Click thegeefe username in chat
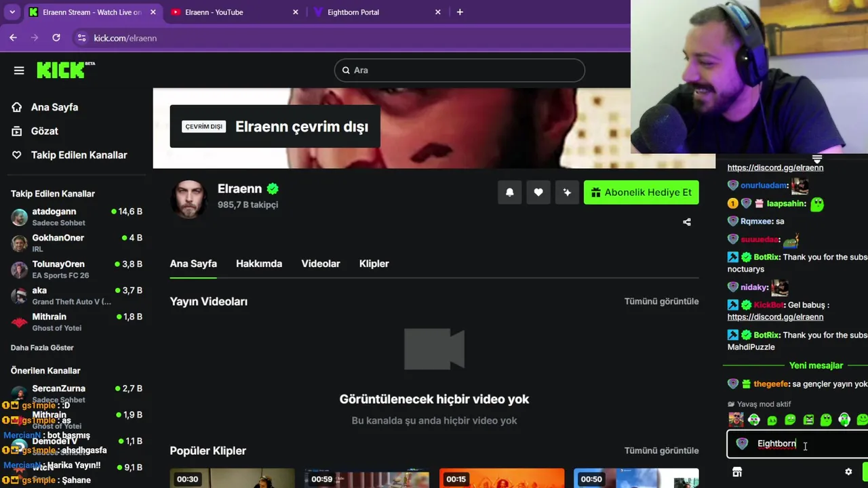Screen dimensions: 868x488 click(771, 384)
